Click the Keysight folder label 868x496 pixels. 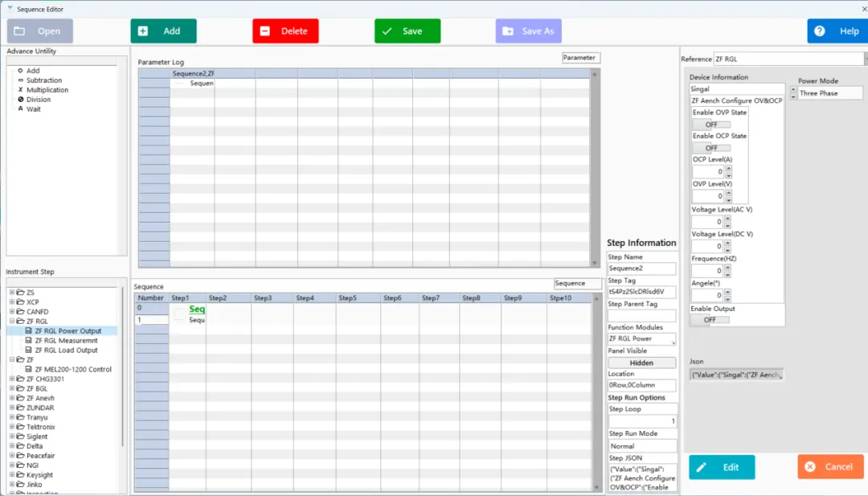point(39,475)
